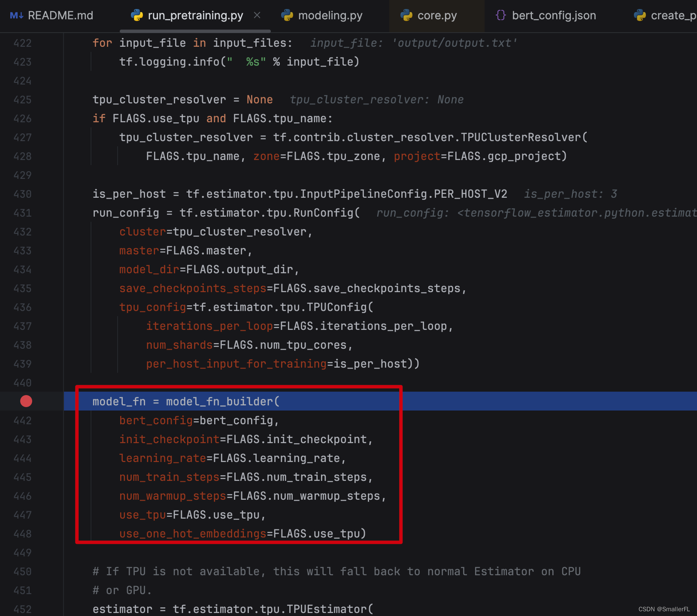This screenshot has height=616, width=697.
Task: Click TPUEstimator on line 452
Action: [327, 610]
